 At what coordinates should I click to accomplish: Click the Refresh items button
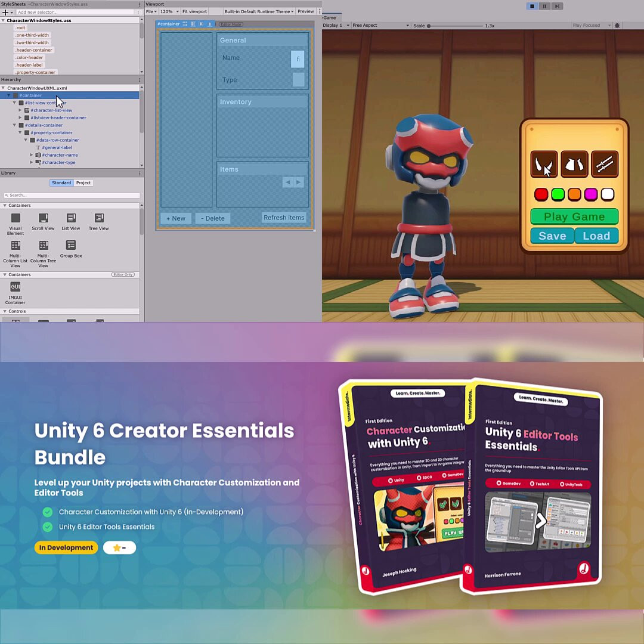click(x=284, y=218)
